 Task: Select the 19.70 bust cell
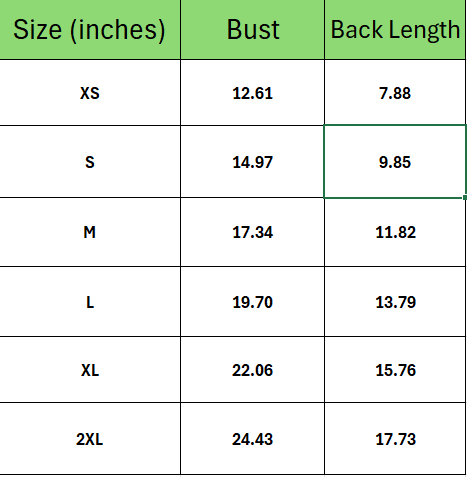(x=252, y=302)
